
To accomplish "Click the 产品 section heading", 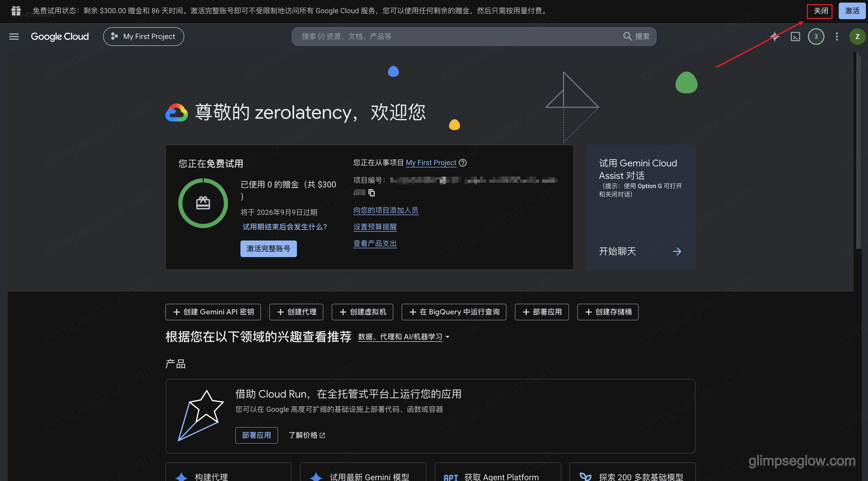I will [x=176, y=364].
